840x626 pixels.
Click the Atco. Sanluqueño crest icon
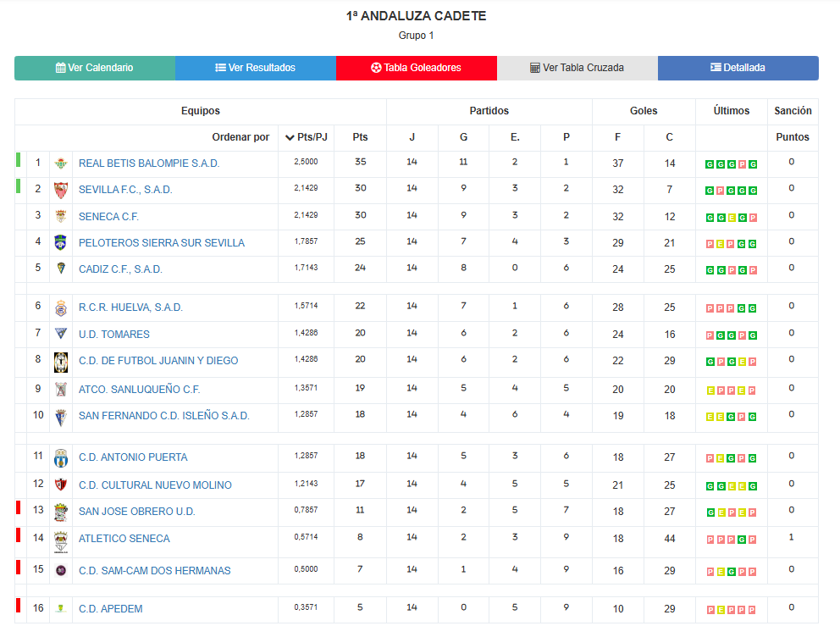61,390
